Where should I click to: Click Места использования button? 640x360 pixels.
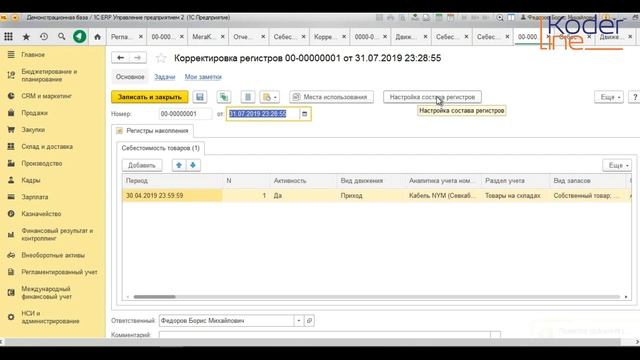(331, 97)
